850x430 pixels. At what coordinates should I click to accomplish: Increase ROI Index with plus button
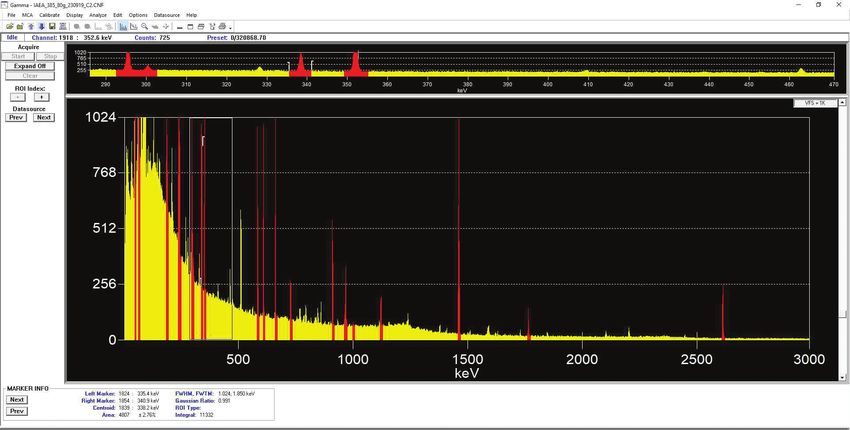click(x=42, y=98)
